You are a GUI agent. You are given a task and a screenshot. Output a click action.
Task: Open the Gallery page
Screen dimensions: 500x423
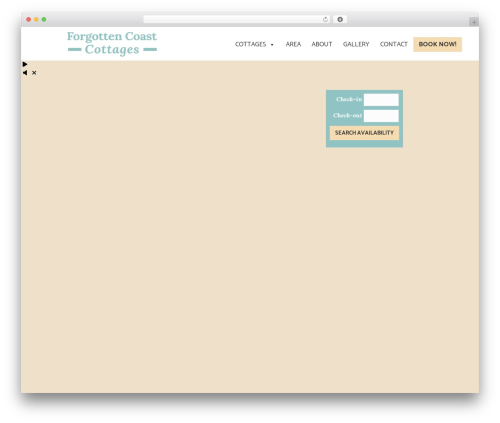pos(356,44)
